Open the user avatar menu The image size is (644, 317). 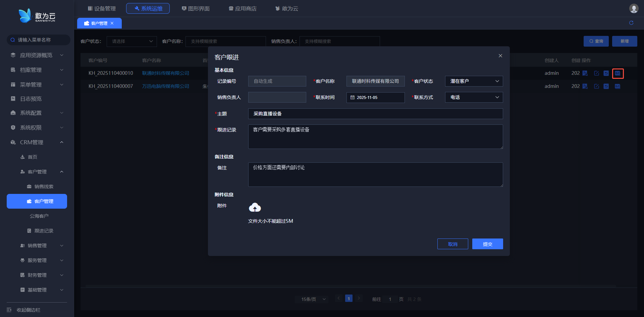(x=633, y=8)
